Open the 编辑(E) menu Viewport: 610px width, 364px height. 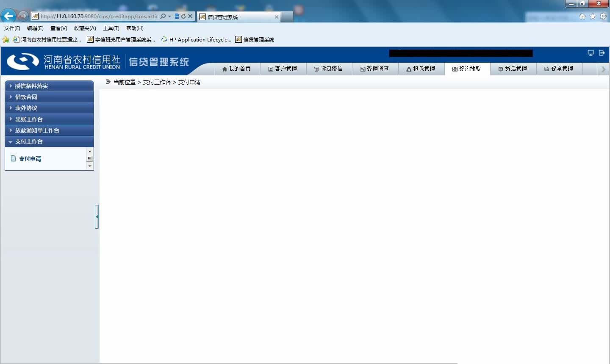[x=35, y=28]
